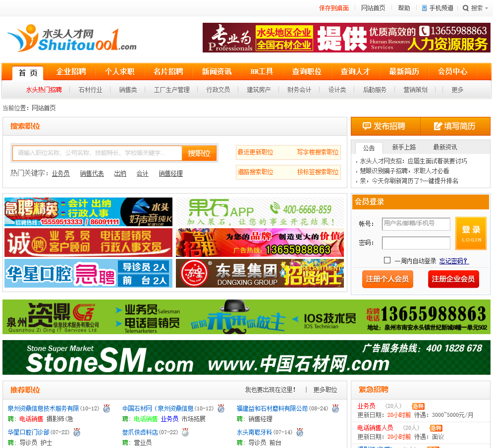Viewport: 493px width, 448px height.
Task: Open top header banner 人力资源服务
Action: (346, 38)
